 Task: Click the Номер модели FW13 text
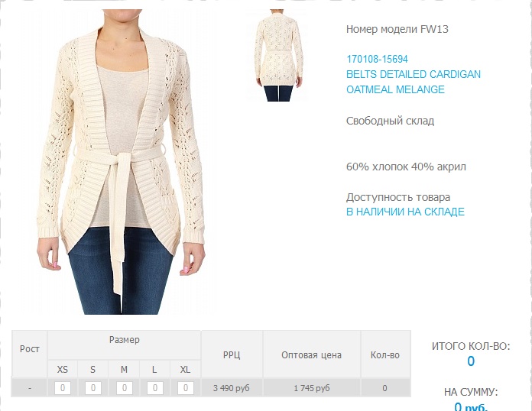coord(397,29)
